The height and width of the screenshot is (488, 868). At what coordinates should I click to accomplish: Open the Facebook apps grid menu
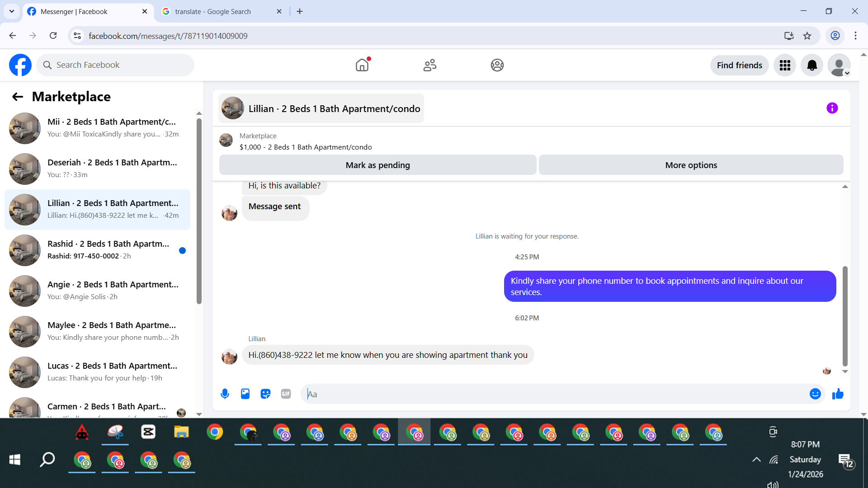[785, 66]
